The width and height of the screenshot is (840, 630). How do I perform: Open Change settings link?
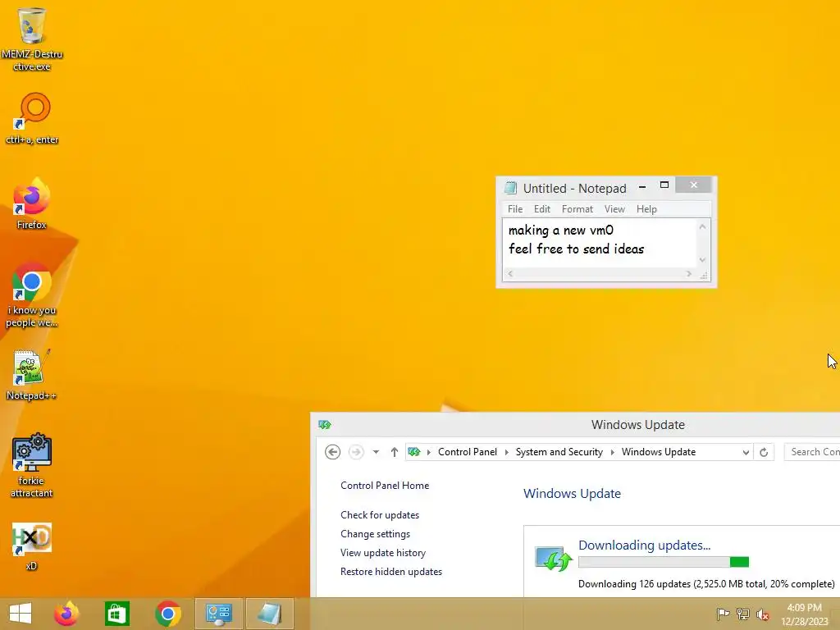[375, 533]
